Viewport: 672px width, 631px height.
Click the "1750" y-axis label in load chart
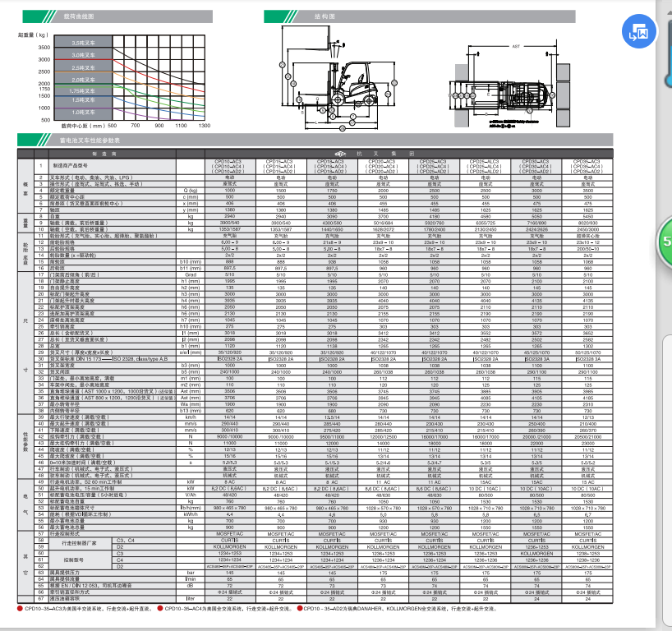coord(44,90)
